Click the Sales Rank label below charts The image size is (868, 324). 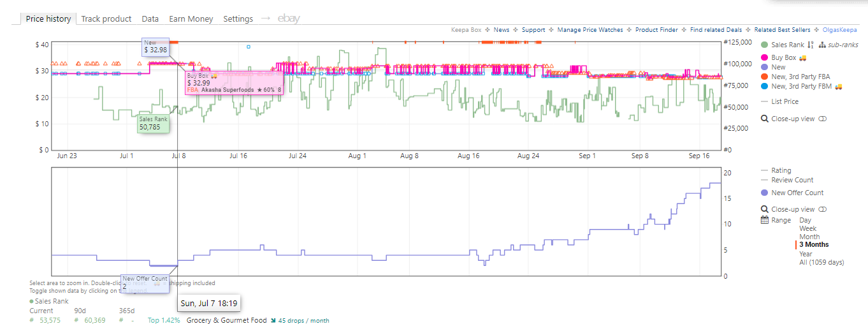52,301
